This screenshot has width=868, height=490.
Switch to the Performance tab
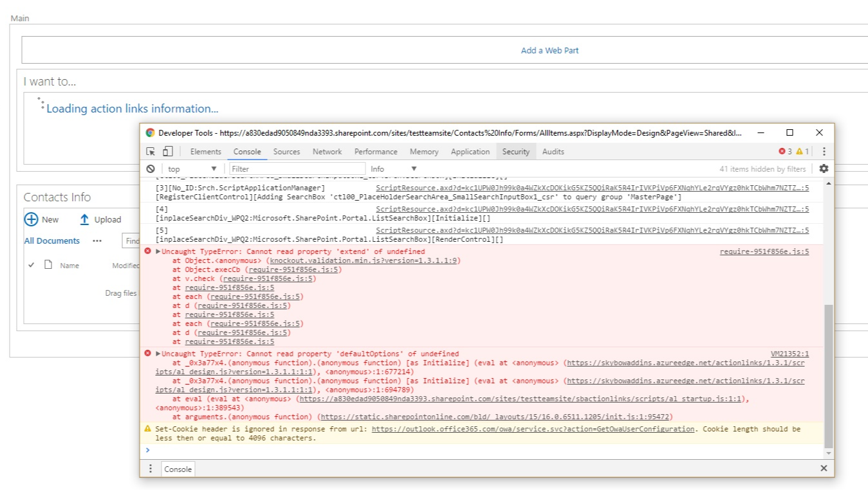coord(376,152)
